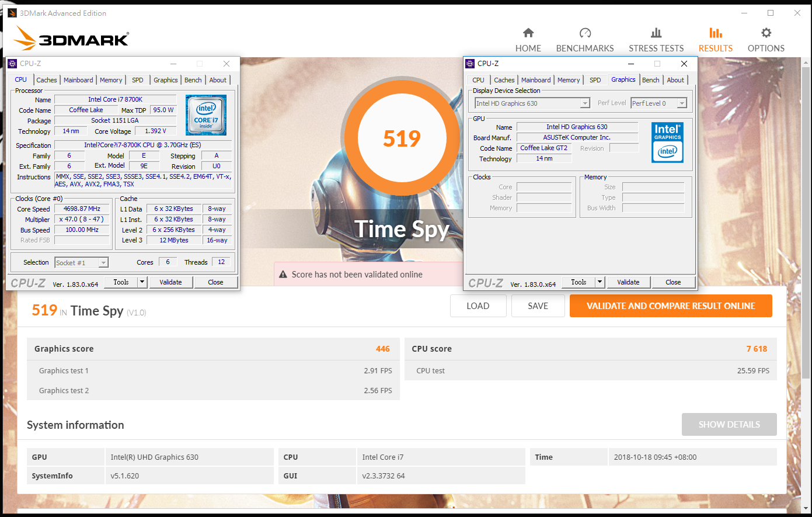This screenshot has height=517, width=812.
Task: Click Tools button in right CPU-Z
Action: pos(578,282)
